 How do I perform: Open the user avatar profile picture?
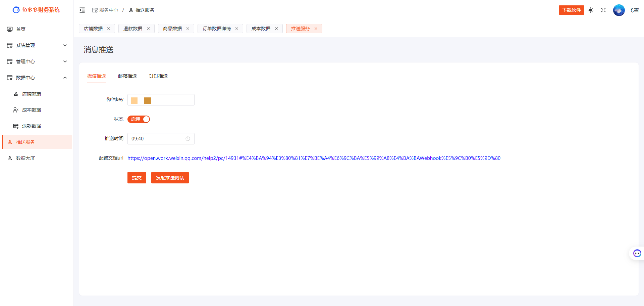click(619, 10)
